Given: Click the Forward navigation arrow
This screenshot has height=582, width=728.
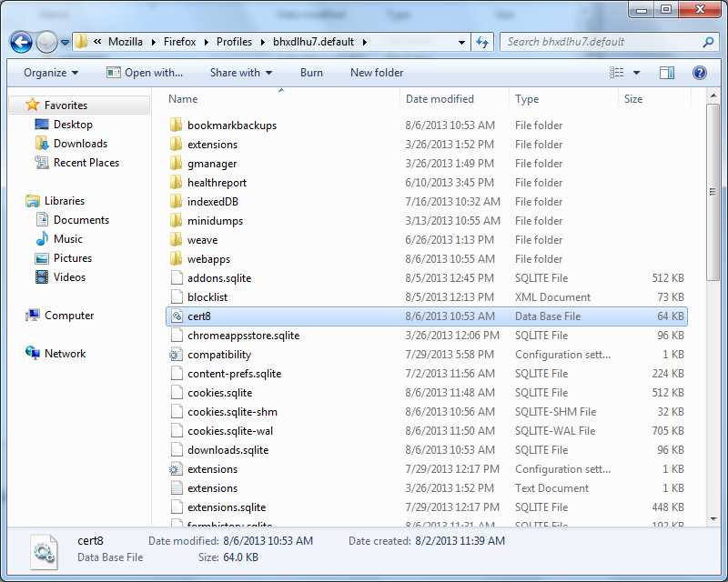Looking at the screenshot, I should click(x=46, y=42).
